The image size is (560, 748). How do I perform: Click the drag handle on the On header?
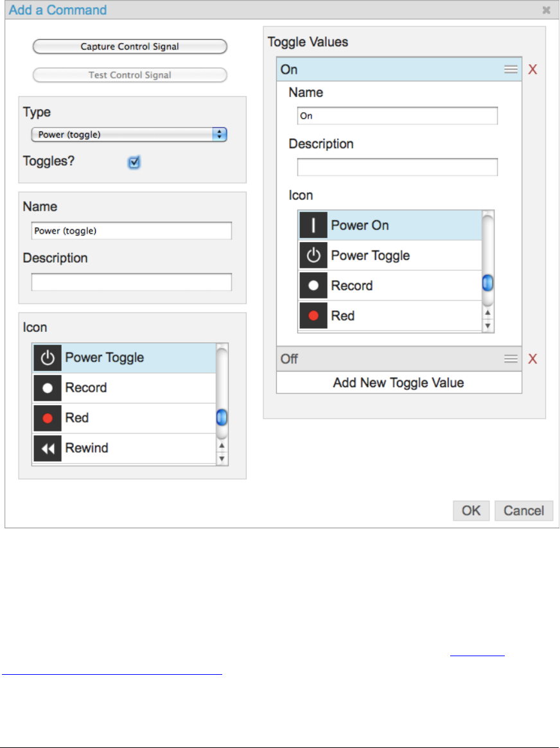[511, 69]
